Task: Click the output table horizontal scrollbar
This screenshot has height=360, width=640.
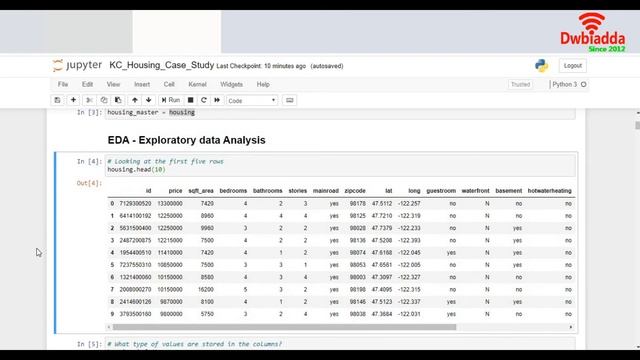Action: coord(284,327)
